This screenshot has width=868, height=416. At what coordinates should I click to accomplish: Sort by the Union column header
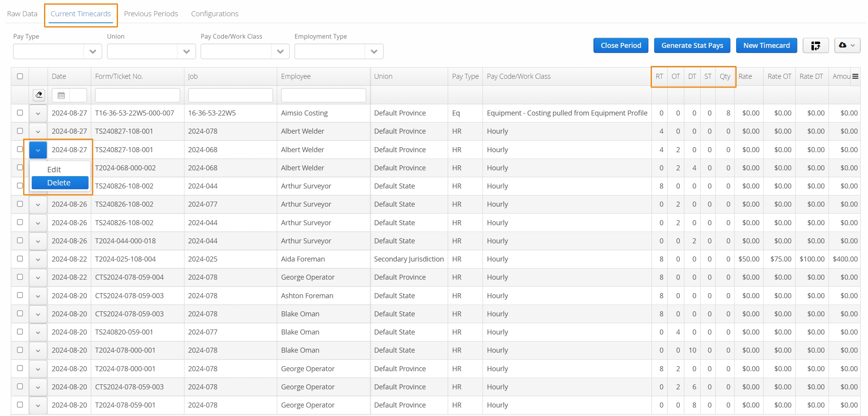(409, 76)
